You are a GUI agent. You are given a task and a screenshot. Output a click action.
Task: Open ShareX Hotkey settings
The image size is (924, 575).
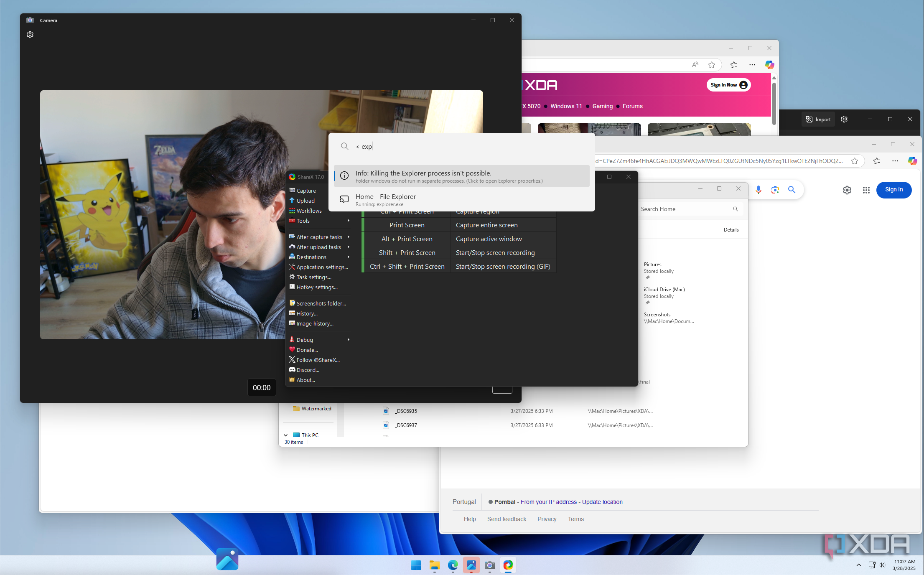[313, 287]
